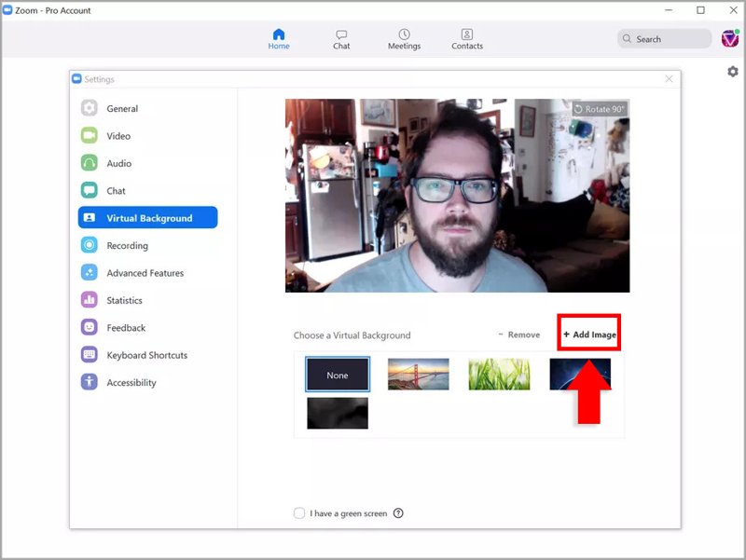Click Remove virtual background button
The image size is (746, 560).
point(519,335)
